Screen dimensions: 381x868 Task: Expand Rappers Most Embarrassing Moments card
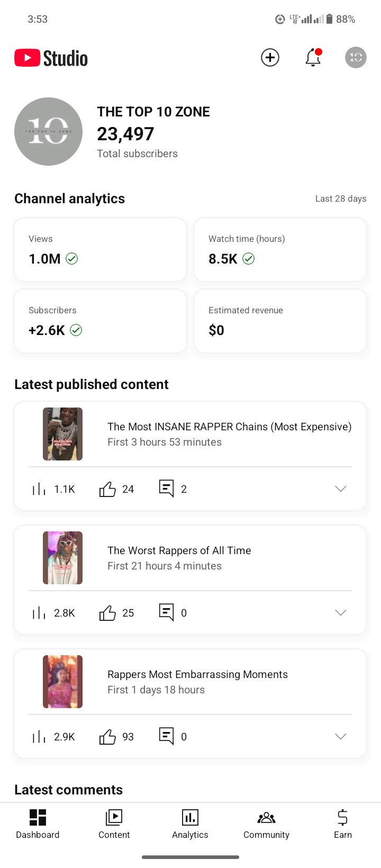coord(340,736)
